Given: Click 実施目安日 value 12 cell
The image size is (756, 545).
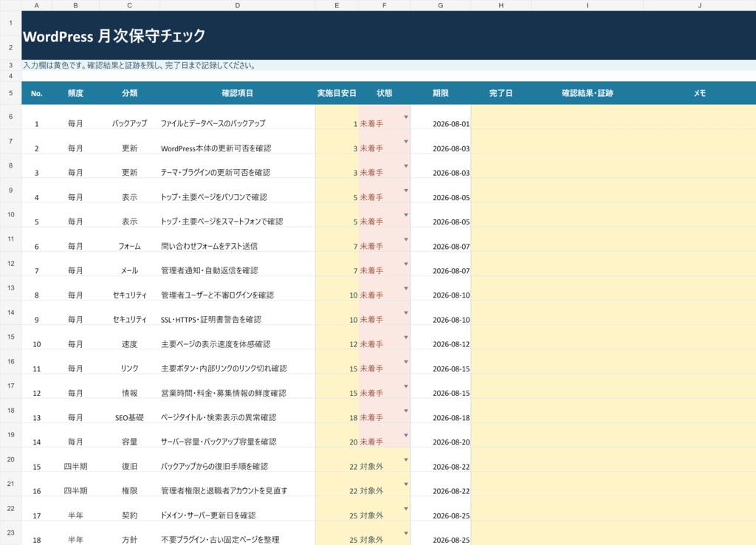Looking at the screenshot, I should (337, 337).
